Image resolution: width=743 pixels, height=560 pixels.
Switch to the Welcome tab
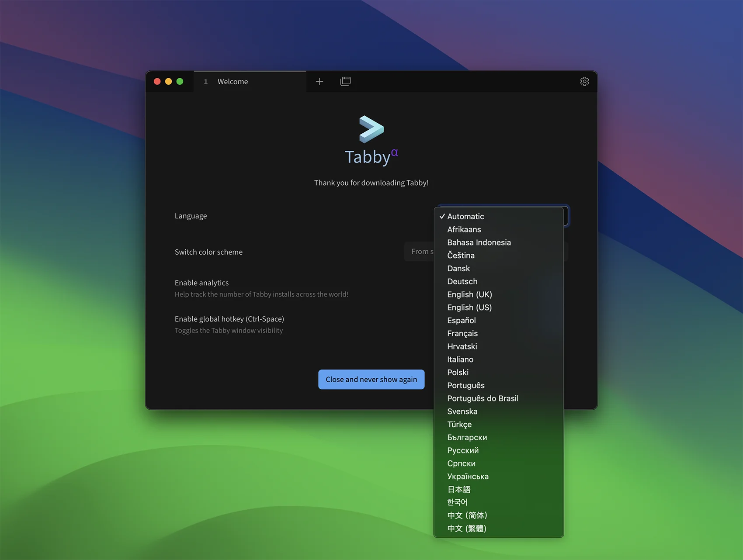coord(250,82)
